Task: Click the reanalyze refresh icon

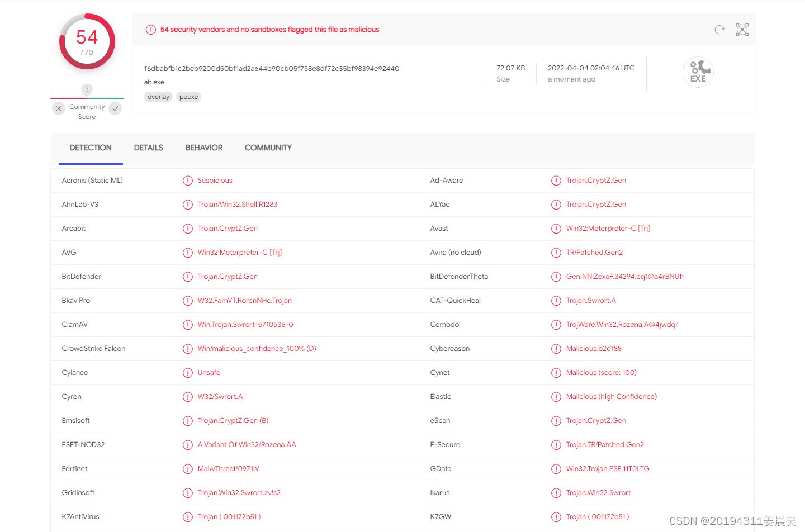Action: [x=719, y=30]
